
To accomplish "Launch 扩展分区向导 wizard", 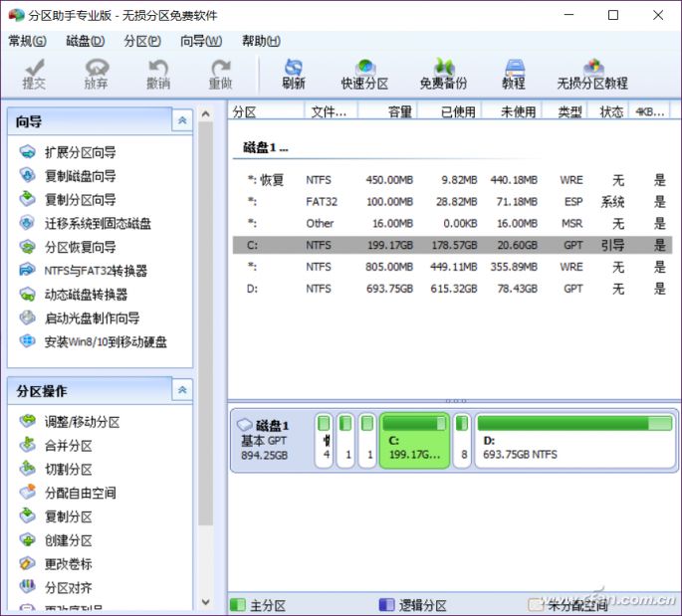I will (80, 152).
